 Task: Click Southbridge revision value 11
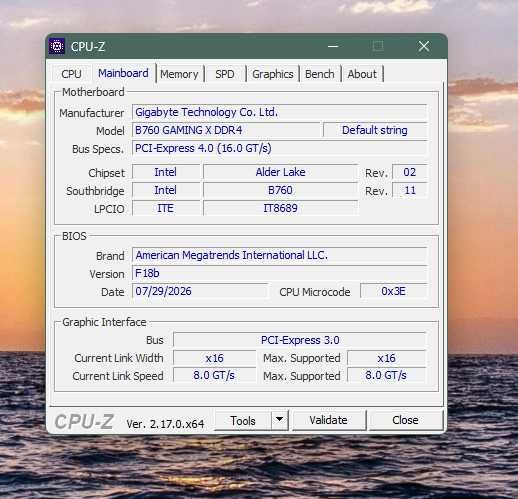[x=410, y=190]
